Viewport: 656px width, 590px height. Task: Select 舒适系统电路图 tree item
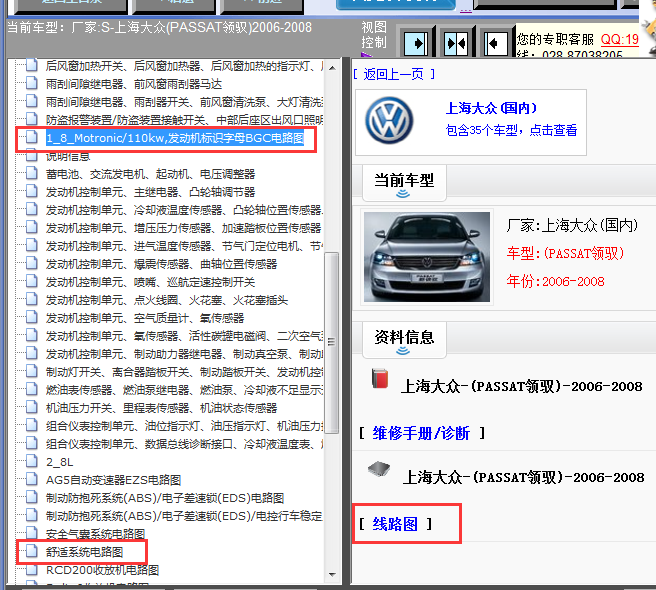[85, 552]
